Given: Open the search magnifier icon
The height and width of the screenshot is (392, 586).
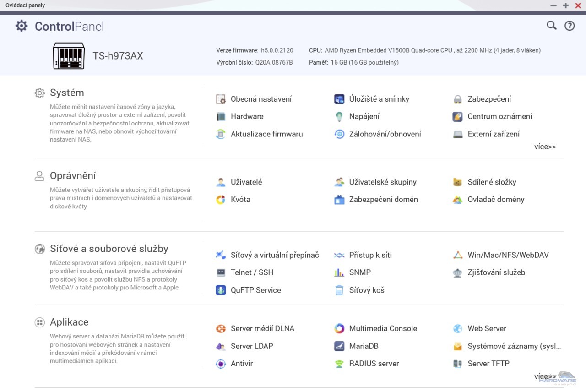Looking at the screenshot, I should 551,26.
